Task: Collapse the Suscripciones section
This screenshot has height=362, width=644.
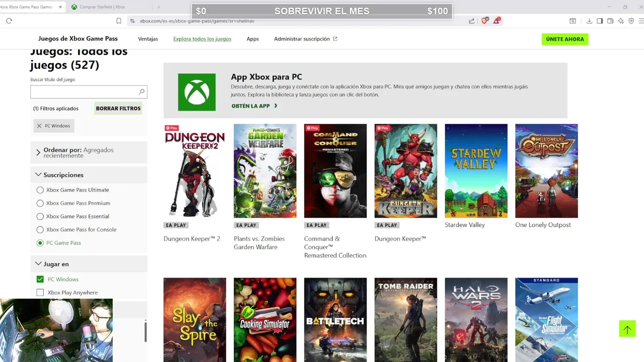Action: point(89,175)
